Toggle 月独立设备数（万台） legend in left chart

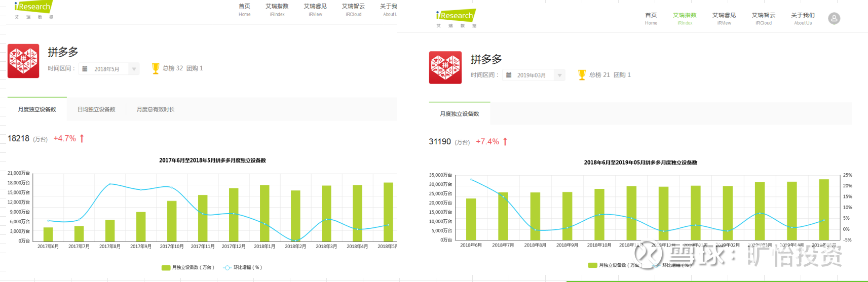(188, 267)
